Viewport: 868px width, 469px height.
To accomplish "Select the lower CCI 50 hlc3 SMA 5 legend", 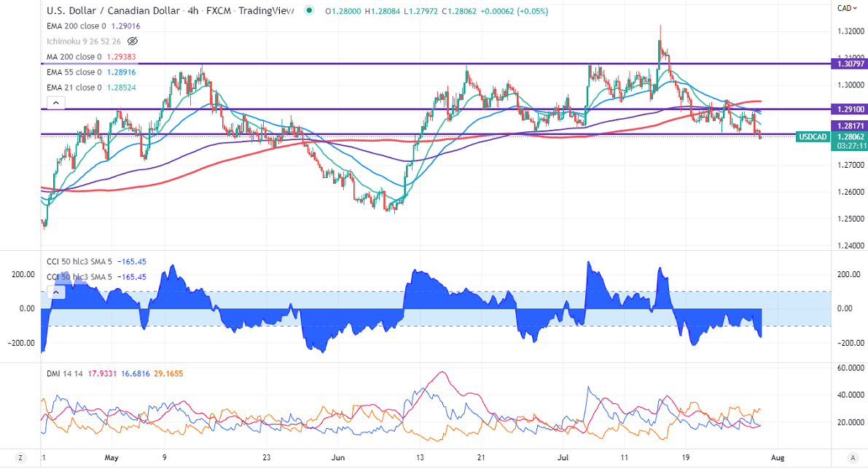I will pyautogui.click(x=79, y=277).
